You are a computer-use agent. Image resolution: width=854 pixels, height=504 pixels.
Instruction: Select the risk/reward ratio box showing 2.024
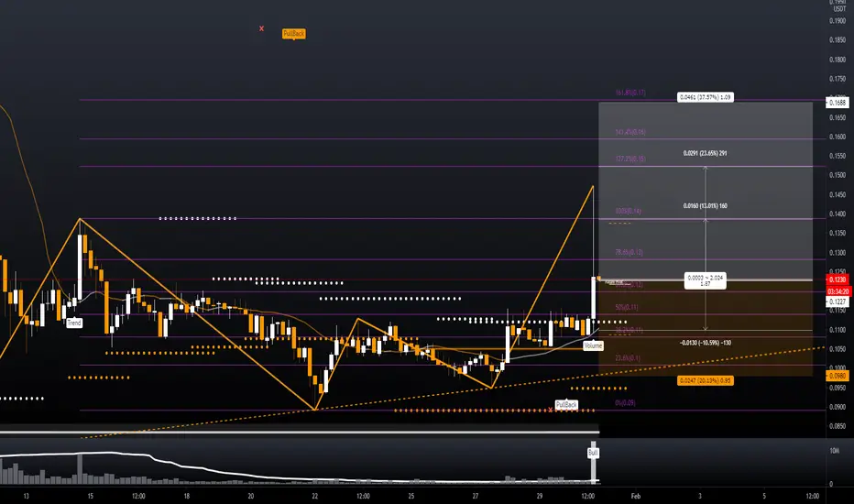tap(706, 280)
